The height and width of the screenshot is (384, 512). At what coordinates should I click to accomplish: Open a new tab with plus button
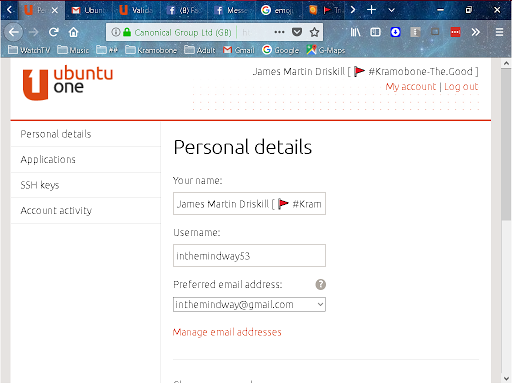(x=371, y=10)
